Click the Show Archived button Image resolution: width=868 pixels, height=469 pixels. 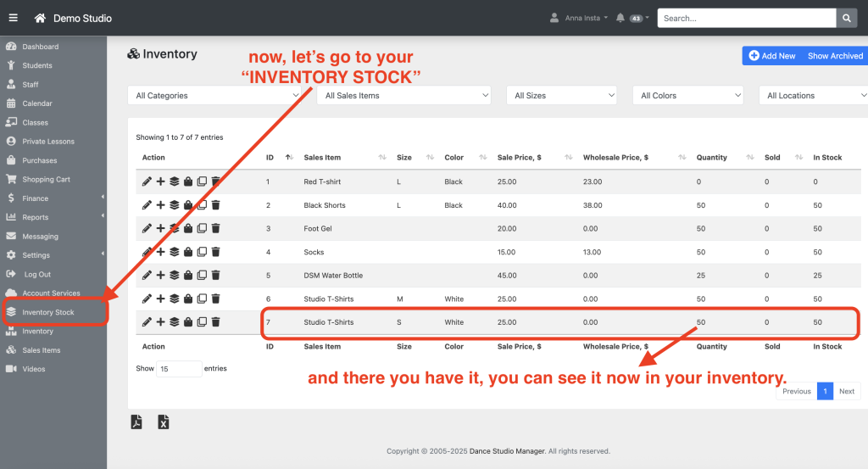click(x=835, y=56)
